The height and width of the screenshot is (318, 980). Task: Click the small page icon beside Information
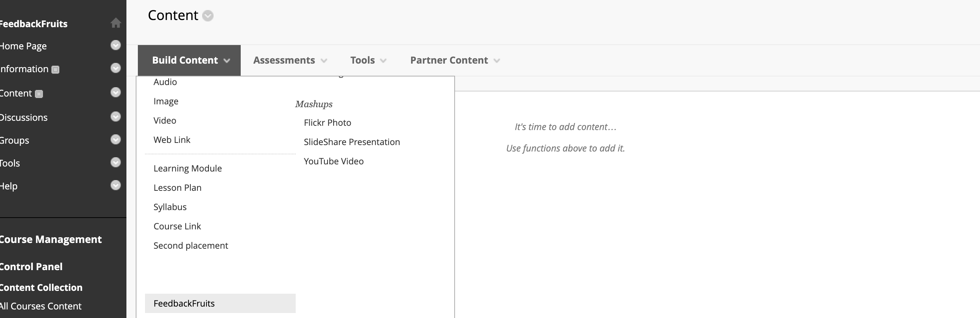[56, 70]
